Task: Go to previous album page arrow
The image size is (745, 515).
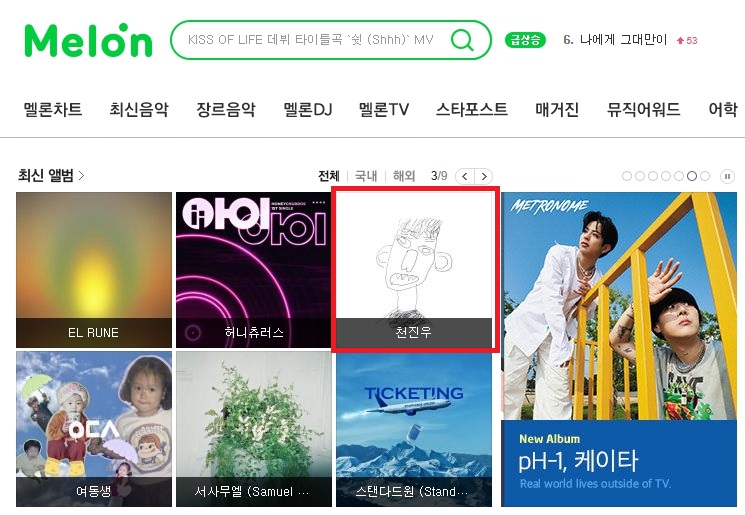Action: click(465, 176)
